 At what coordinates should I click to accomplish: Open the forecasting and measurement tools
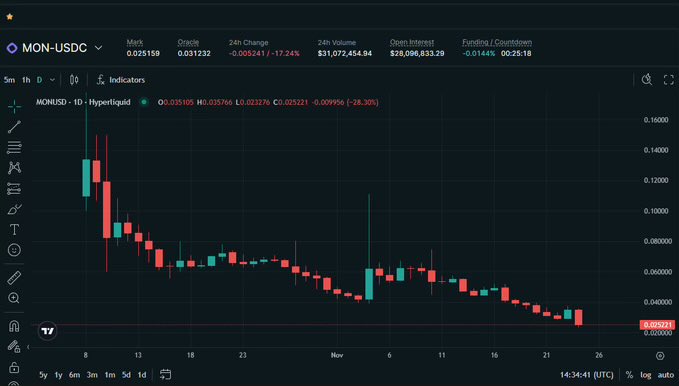(x=14, y=189)
